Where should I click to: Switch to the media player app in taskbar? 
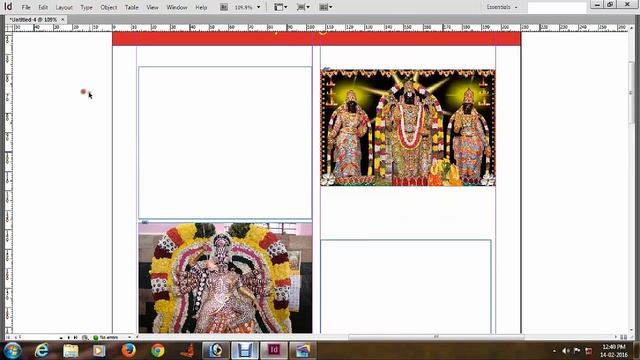(216, 350)
